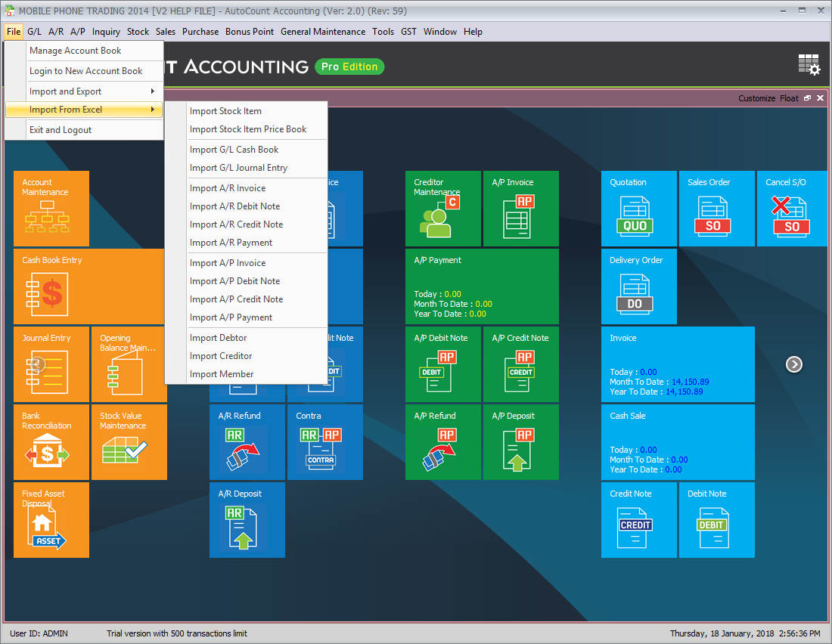Click the Customize button
This screenshot has width=832, height=644.
pos(756,98)
